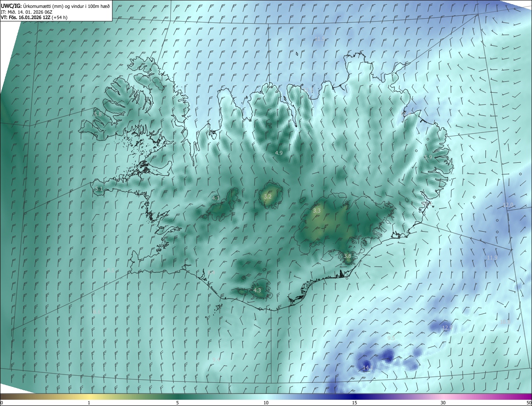The image size is (532, 406).
Task: Click the colorbar tick label 0
Action: pyautogui.click(x=2, y=403)
